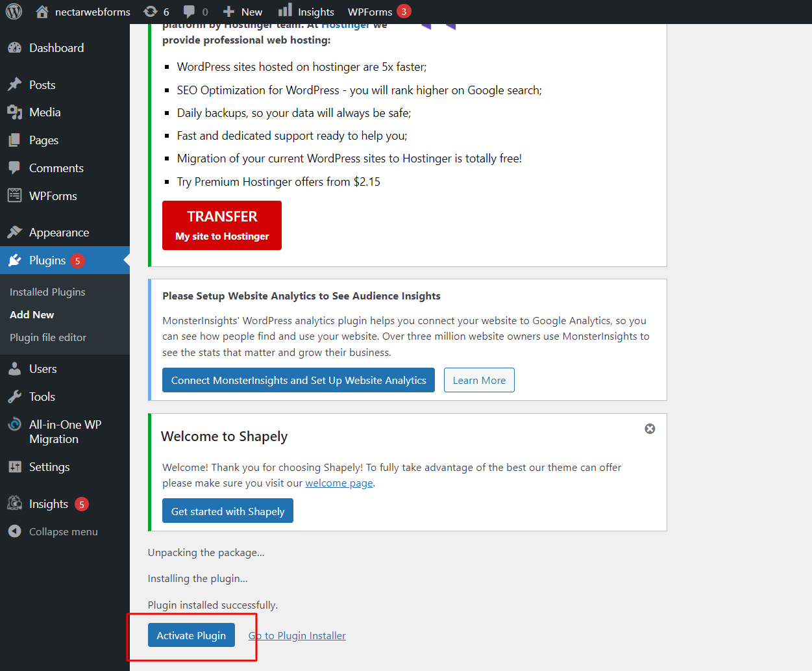Open the comments bubble icon in admin bar
Screen dimensions: 812x671
189,12
